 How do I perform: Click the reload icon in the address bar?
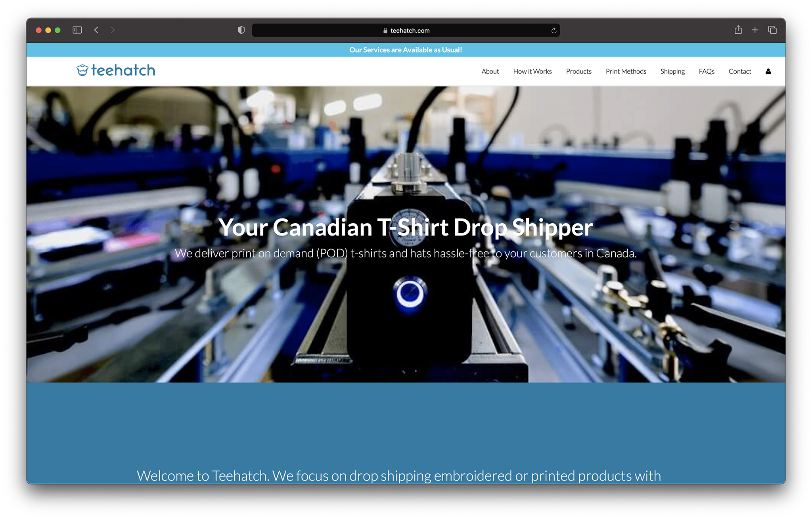pos(553,30)
